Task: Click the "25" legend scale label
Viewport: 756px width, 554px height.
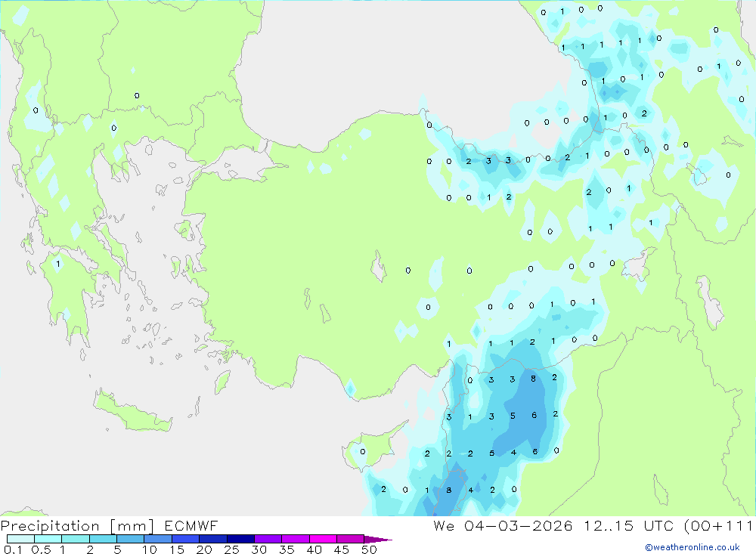Action: 231,549
